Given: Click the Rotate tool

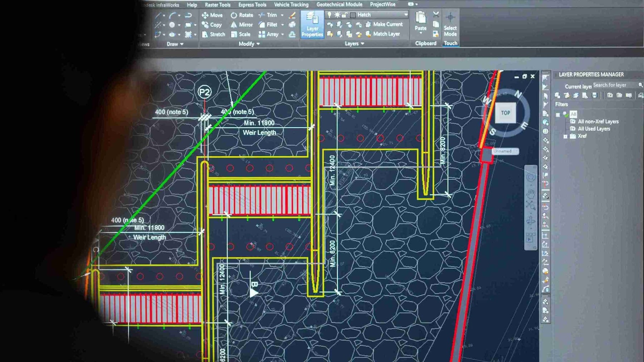Looking at the screenshot, I should pyautogui.click(x=242, y=15).
